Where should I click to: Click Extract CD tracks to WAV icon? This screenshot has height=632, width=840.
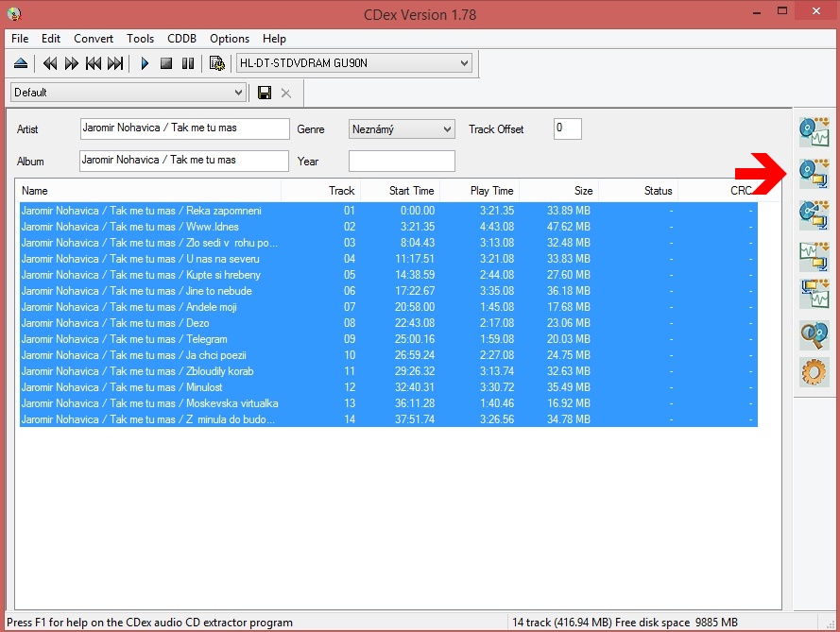click(x=814, y=131)
